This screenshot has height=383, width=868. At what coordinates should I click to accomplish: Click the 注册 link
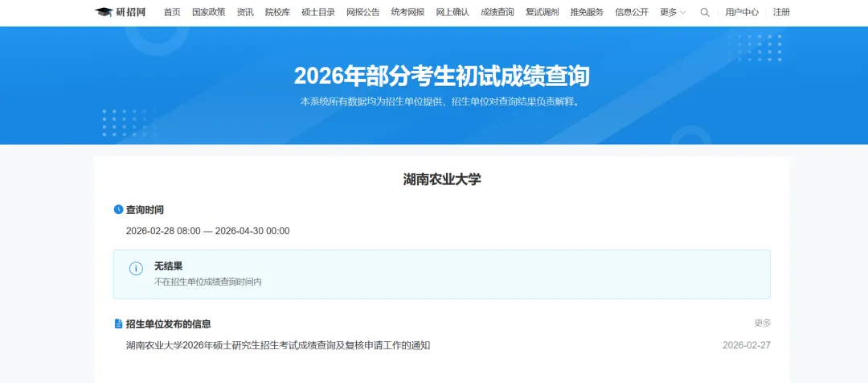781,12
